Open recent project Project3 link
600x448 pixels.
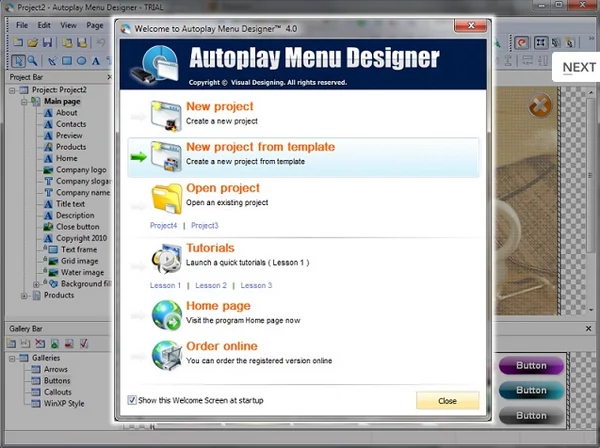(x=205, y=225)
